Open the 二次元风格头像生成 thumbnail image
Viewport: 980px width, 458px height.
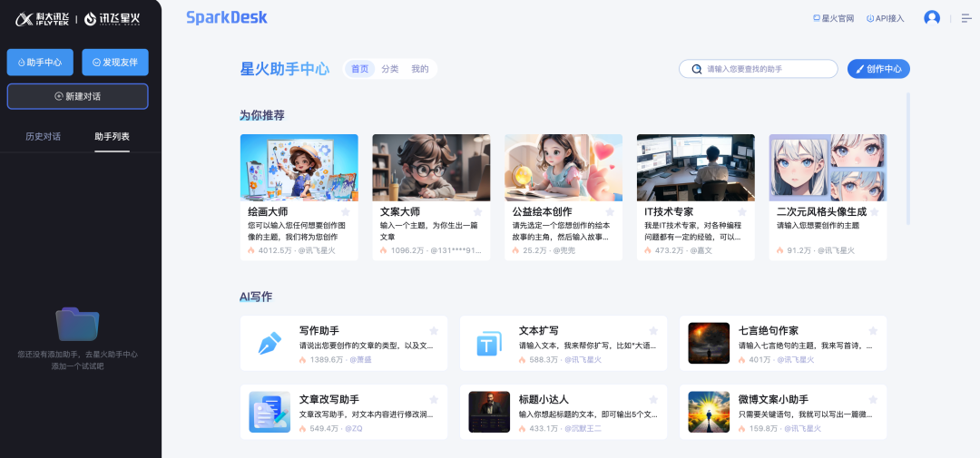click(828, 168)
